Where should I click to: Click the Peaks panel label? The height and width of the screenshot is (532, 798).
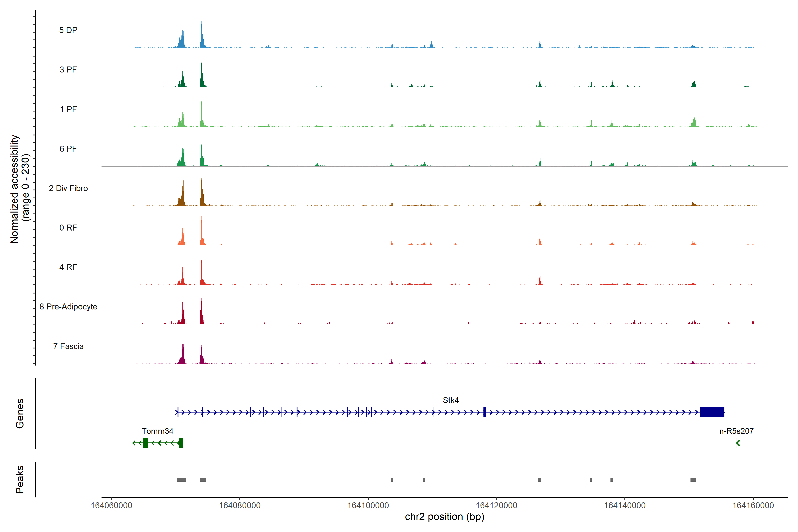20,479
